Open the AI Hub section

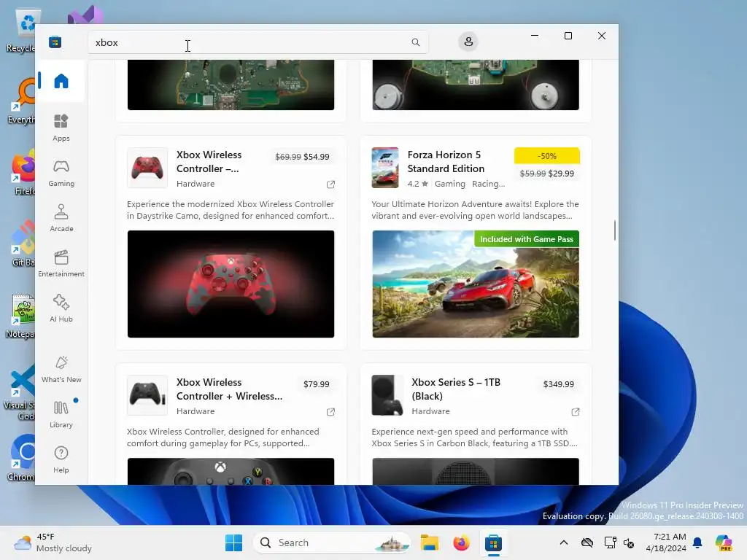pos(61,308)
